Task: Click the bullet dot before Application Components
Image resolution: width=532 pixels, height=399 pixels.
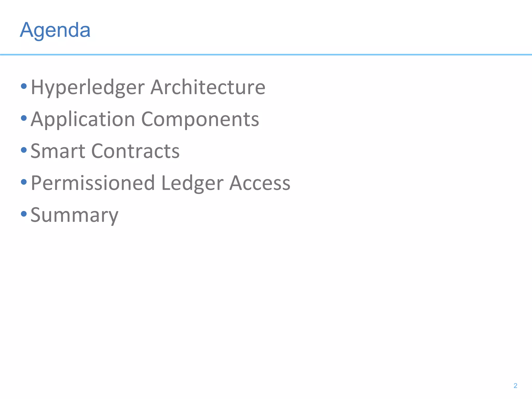Action: [24, 118]
